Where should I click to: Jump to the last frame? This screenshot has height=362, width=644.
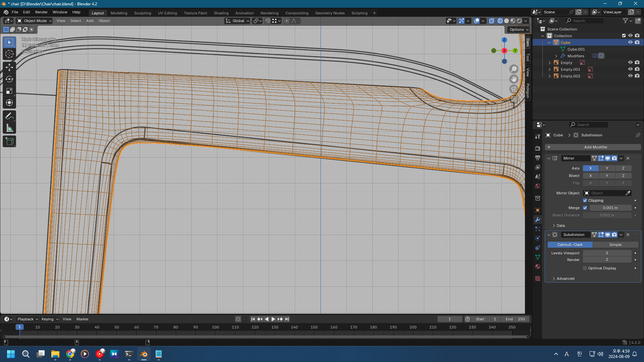[287, 319]
